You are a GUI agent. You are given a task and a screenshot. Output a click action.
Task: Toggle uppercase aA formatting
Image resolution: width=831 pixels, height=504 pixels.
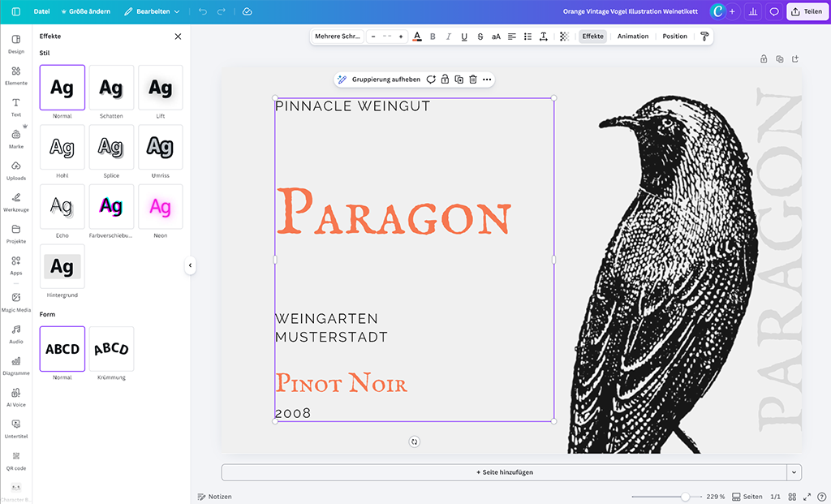pyautogui.click(x=496, y=36)
